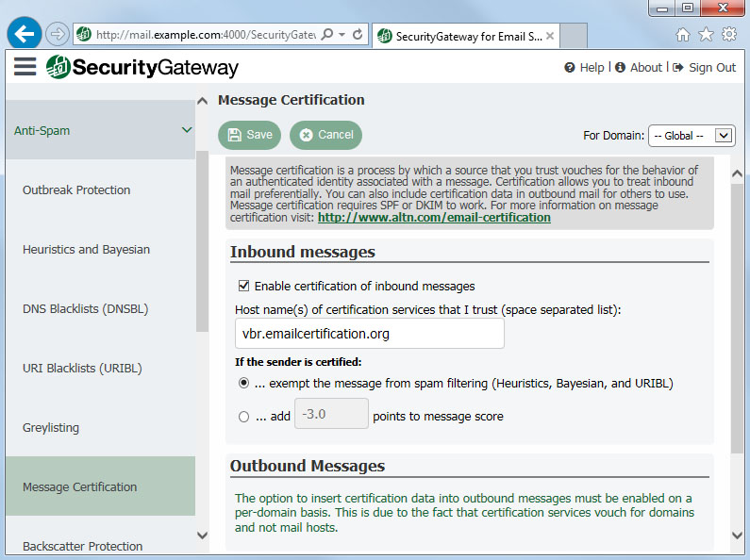Open URI Blacklists (URIBL) page

[x=82, y=369]
